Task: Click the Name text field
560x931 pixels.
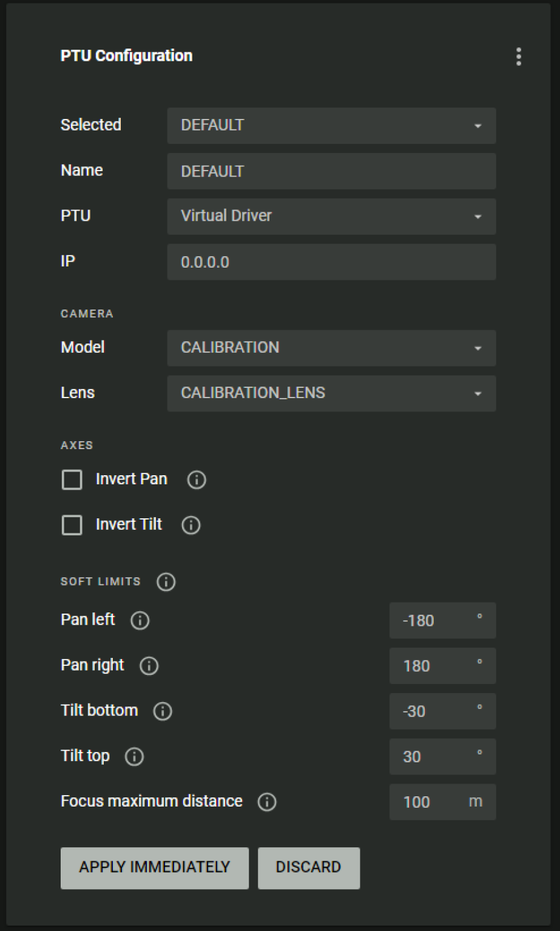Action: [x=331, y=171]
